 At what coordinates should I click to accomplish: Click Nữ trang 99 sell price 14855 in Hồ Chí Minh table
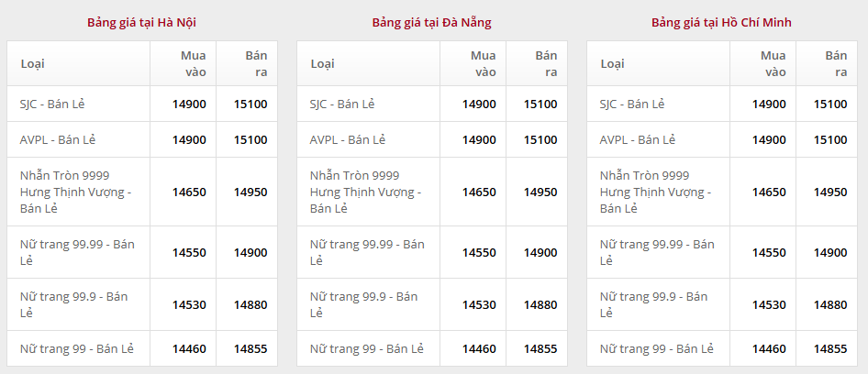pyautogui.click(x=830, y=349)
